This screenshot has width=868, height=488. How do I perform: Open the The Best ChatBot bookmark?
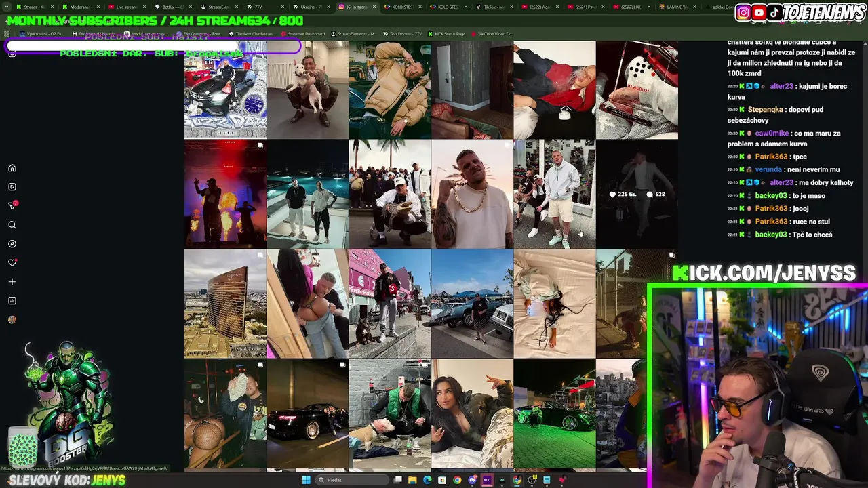coord(251,33)
